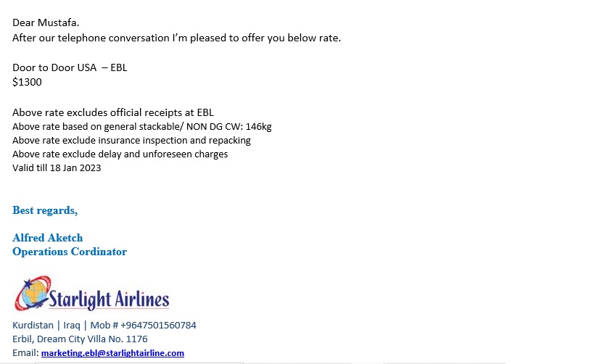
Task: Click the "Email:" label in the signature
Action: pos(25,353)
